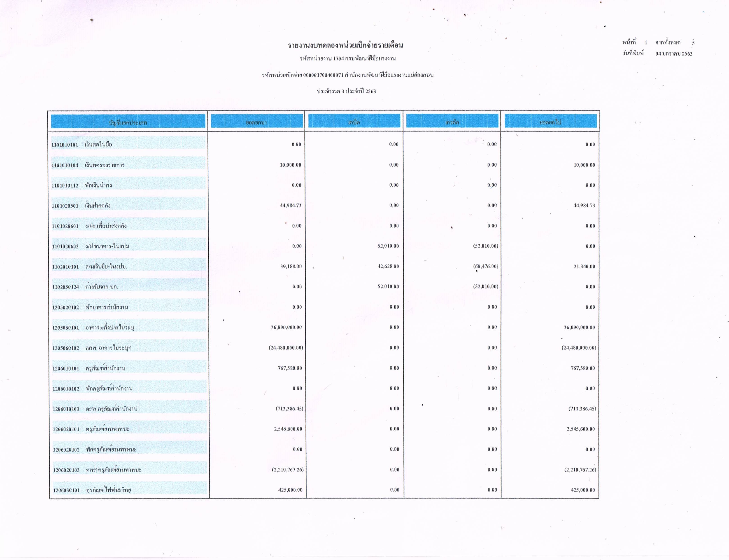Select the เดบิต column header
This screenshot has height=560, width=729.
(354, 122)
